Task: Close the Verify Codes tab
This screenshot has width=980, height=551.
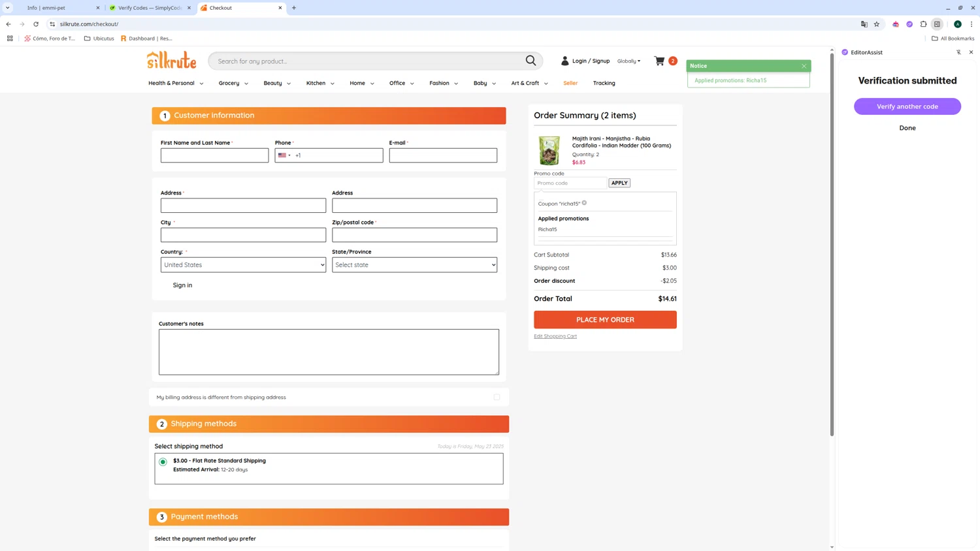Action: (x=189, y=8)
